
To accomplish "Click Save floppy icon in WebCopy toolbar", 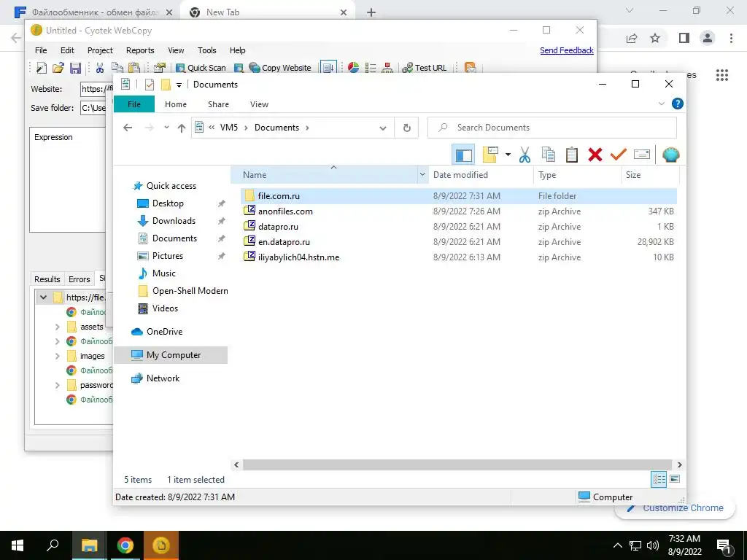I will tap(75, 68).
